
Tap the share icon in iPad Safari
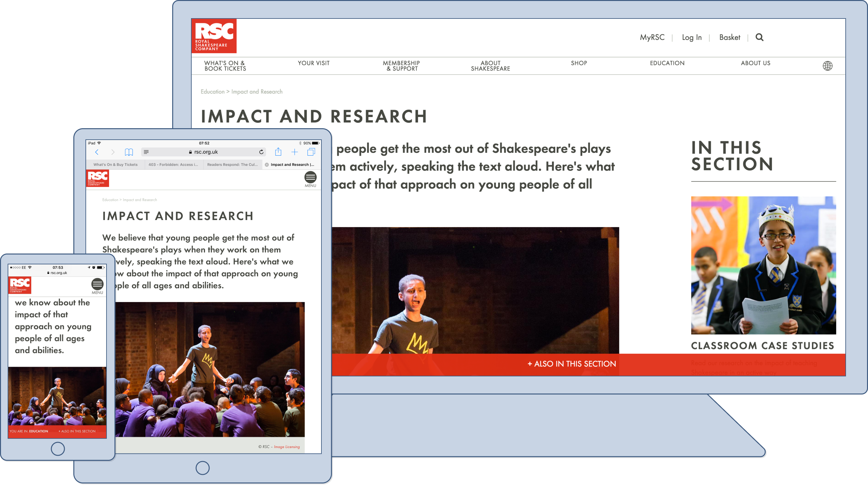point(278,152)
